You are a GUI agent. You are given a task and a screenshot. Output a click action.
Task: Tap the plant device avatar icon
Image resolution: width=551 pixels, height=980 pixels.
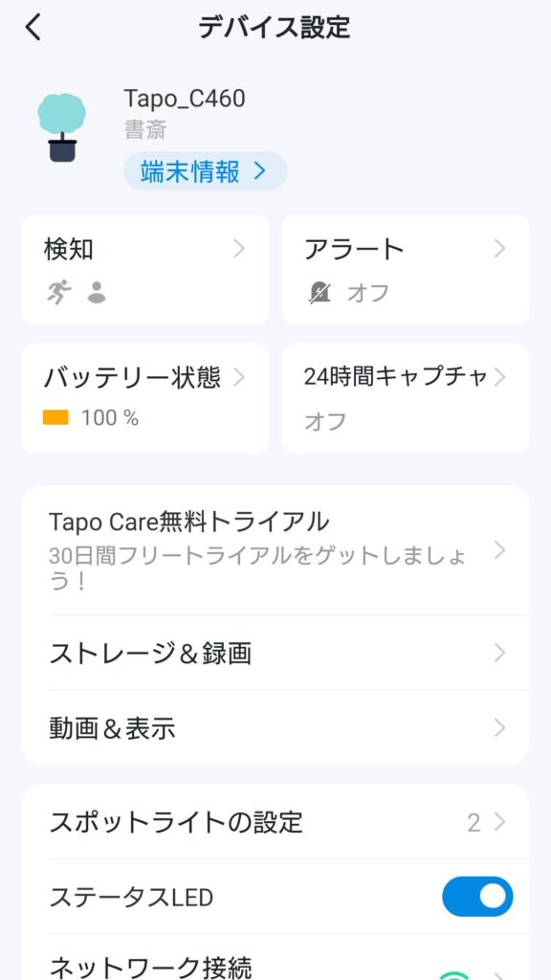click(x=62, y=127)
